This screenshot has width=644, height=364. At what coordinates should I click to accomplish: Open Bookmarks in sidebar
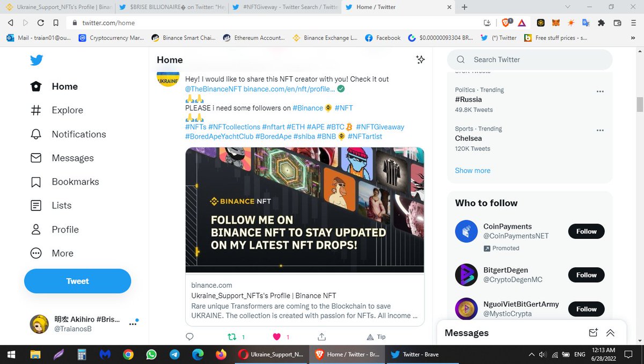click(x=64, y=181)
